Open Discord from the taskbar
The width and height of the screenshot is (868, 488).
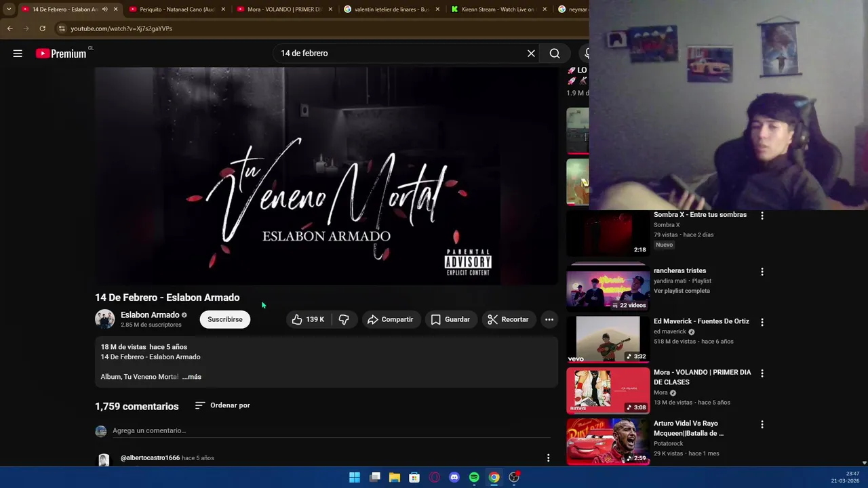coord(454,477)
